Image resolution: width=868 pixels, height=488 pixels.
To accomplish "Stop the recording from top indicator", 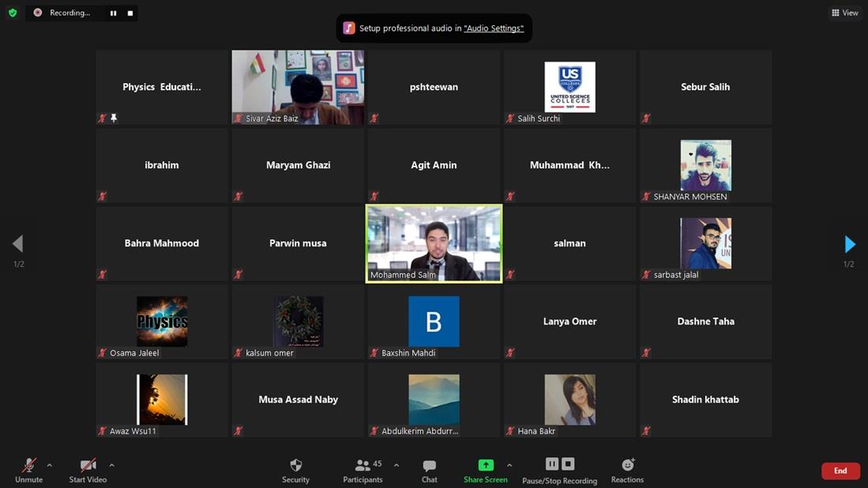I will click(x=130, y=13).
